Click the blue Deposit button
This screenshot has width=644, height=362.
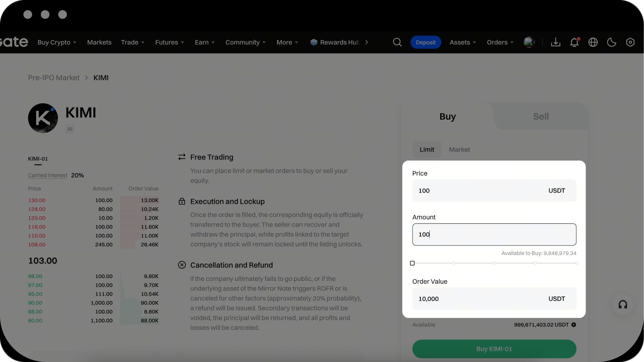(x=426, y=42)
